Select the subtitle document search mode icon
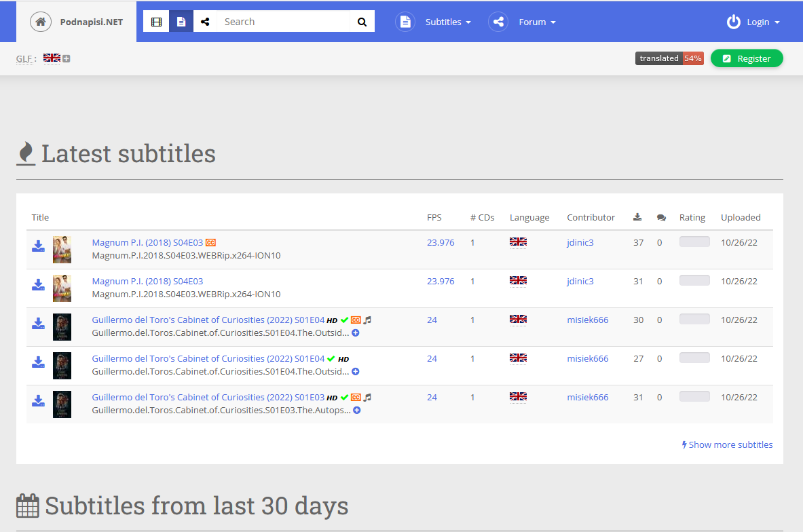Image resolution: width=803 pixels, height=532 pixels. [x=181, y=22]
